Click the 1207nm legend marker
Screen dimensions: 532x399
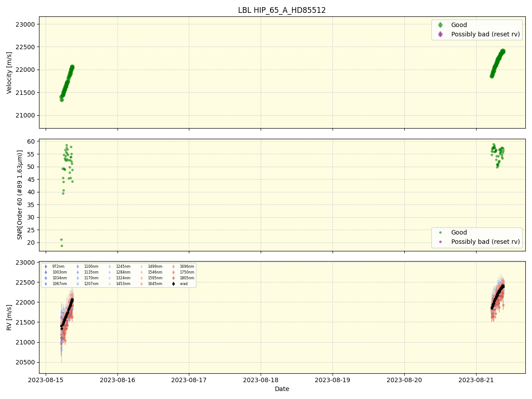point(78,284)
